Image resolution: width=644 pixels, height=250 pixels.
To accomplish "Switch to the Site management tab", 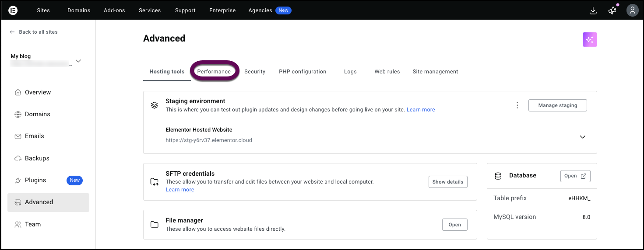I will tap(435, 72).
